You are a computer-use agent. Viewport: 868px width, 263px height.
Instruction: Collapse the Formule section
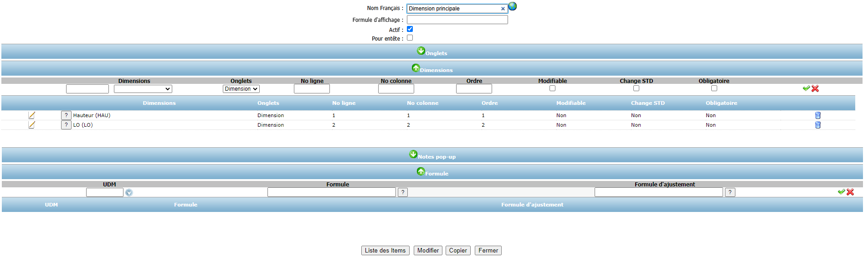tap(421, 171)
